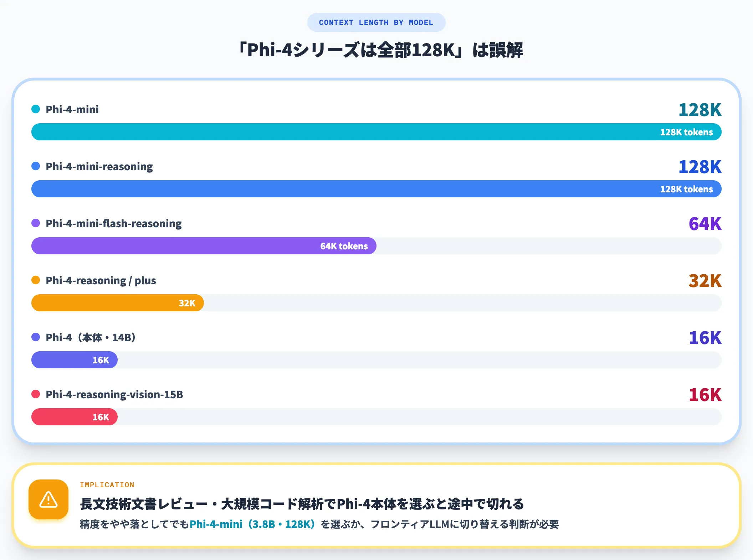Click the orange dot beside Phi-4-reasoning / plus
753x560 pixels.
36,280
